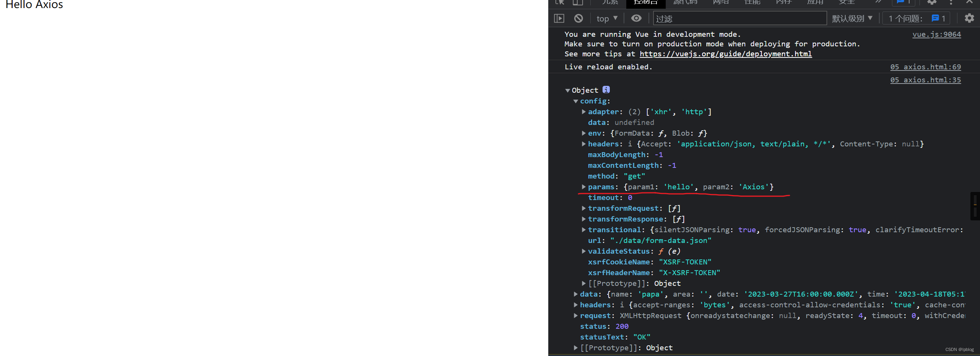Toggle the console sidebar panel icon

point(559,18)
